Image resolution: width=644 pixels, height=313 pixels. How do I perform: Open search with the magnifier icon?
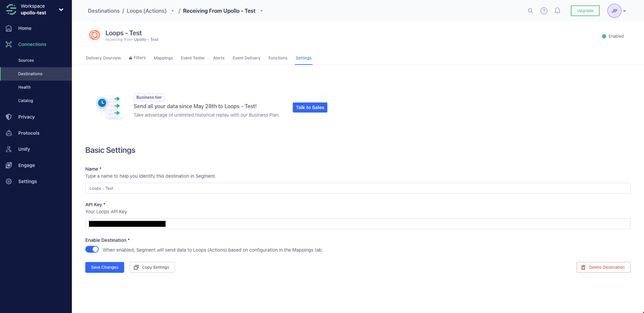tap(530, 11)
